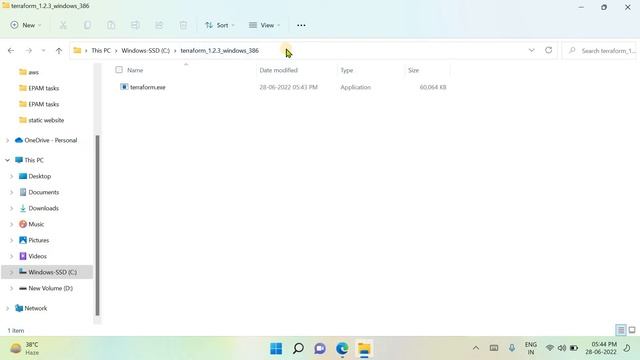Open Pictures in the navigation pane
This screenshot has width=640, height=360.
[39, 240]
